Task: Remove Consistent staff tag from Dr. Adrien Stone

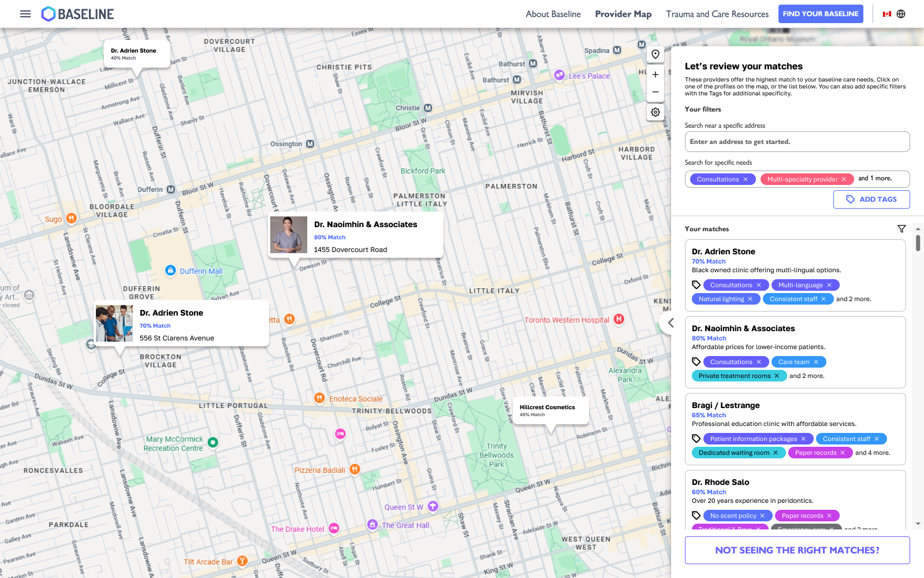Action: tap(824, 299)
